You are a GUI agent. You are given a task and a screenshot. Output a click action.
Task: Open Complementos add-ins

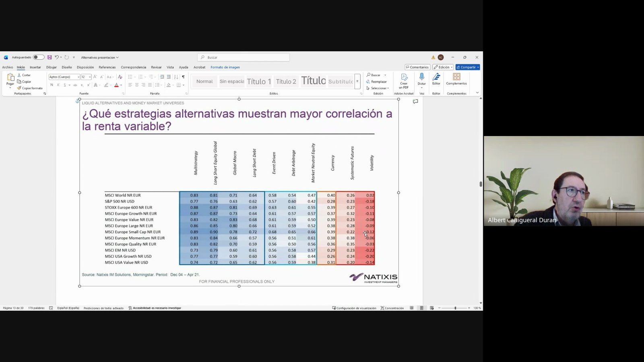(456, 79)
